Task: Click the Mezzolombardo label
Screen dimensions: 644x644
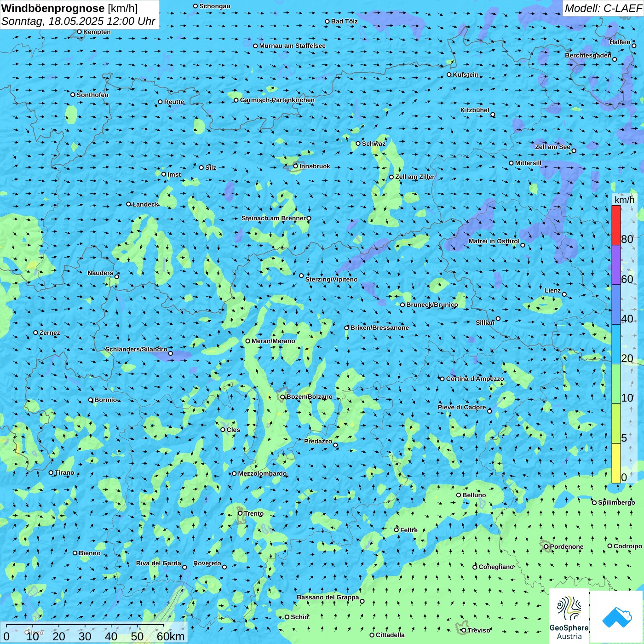Action: 262,473
